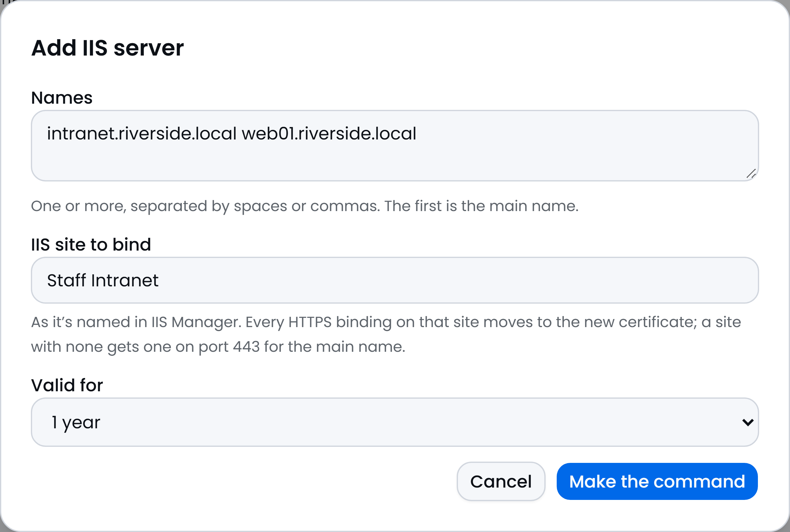
Task: Click the 'Names' field label
Action: [62, 98]
